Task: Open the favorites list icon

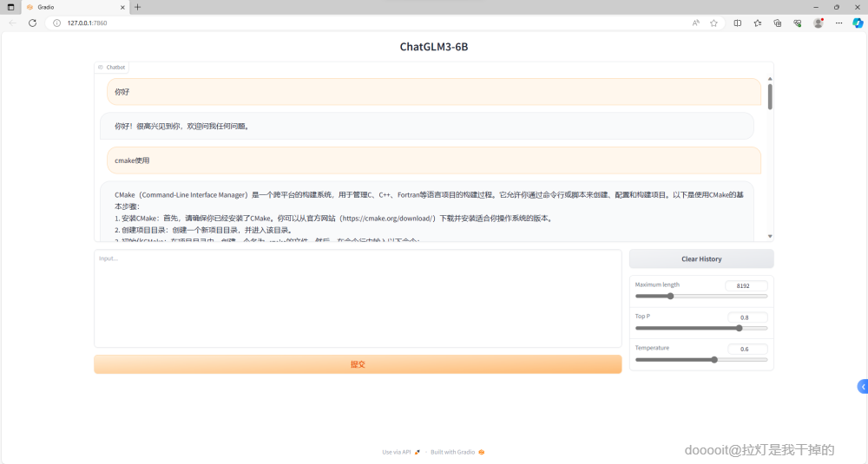Action: pos(757,23)
